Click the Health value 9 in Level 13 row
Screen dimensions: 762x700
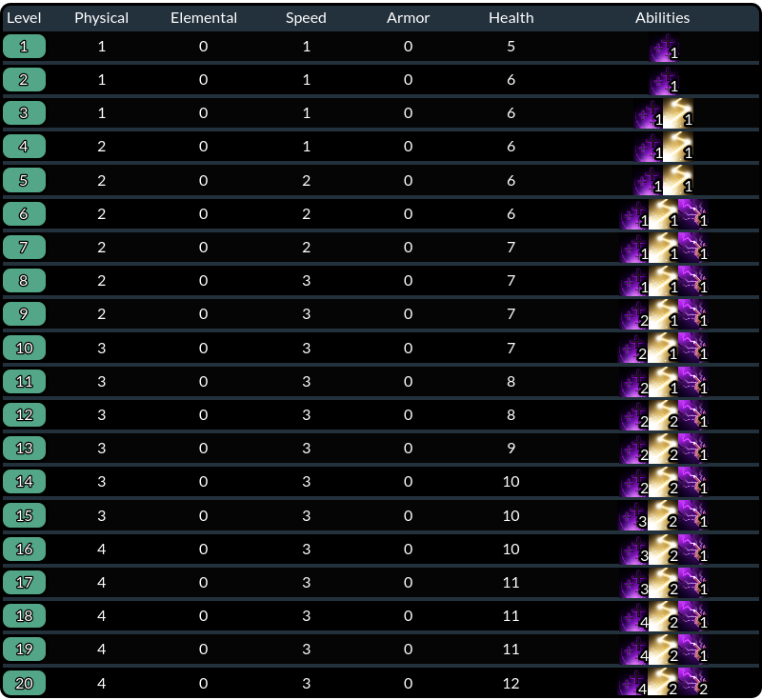coord(511,448)
